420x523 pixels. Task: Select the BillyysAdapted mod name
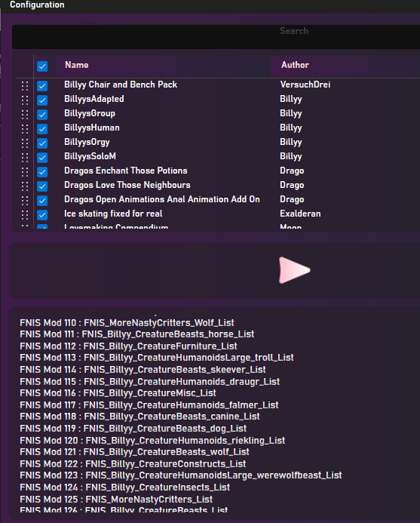coord(94,99)
